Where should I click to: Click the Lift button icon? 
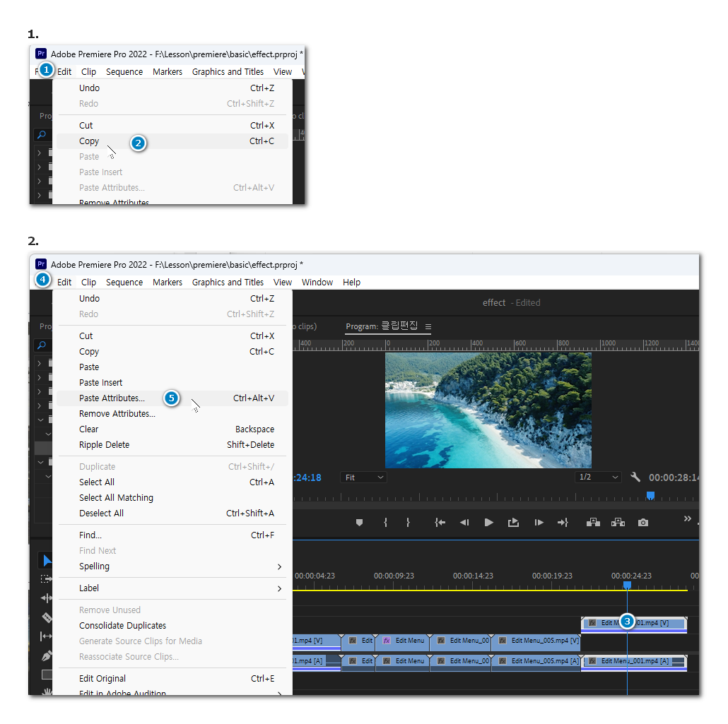(x=593, y=523)
